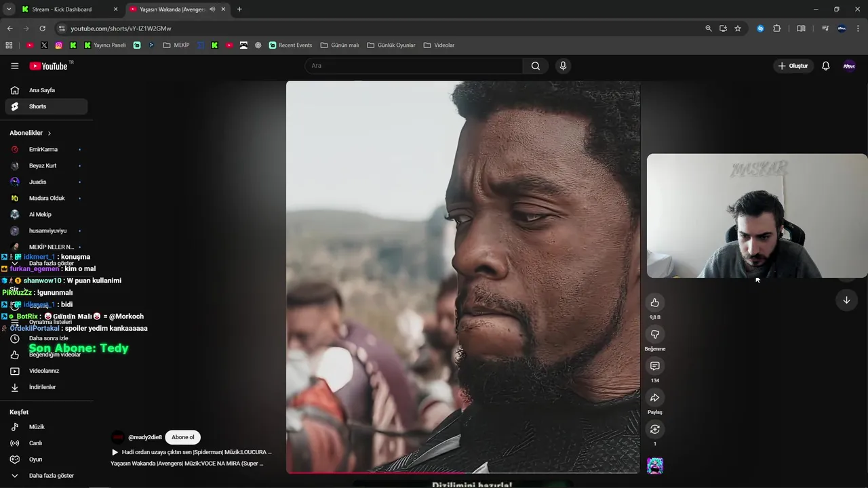The width and height of the screenshot is (868, 488).
Task: Reload the page
Action: [42, 28]
